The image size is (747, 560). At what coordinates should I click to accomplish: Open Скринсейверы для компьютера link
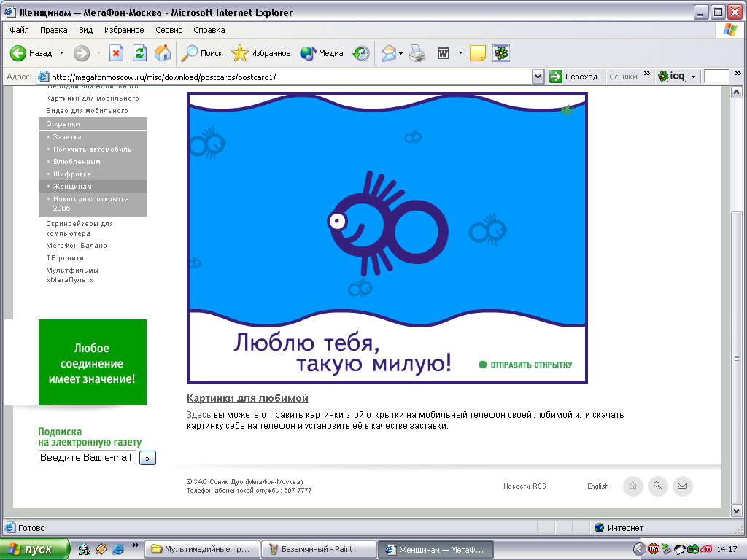79,228
